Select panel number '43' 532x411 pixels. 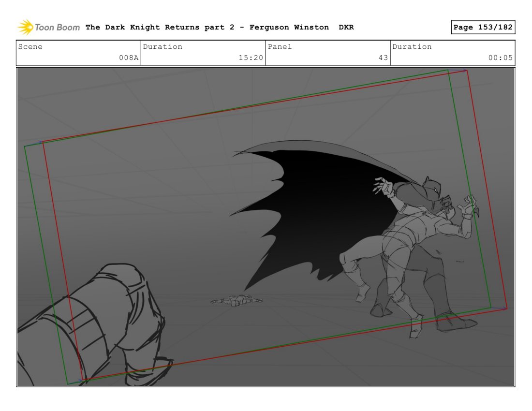pyautogui.click(x=383, y=58)
